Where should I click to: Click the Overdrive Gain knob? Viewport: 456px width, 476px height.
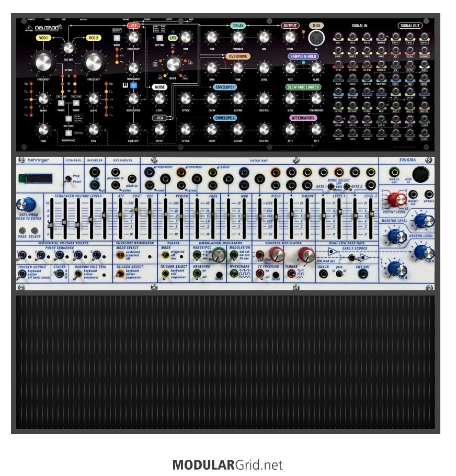click(212, 69)
